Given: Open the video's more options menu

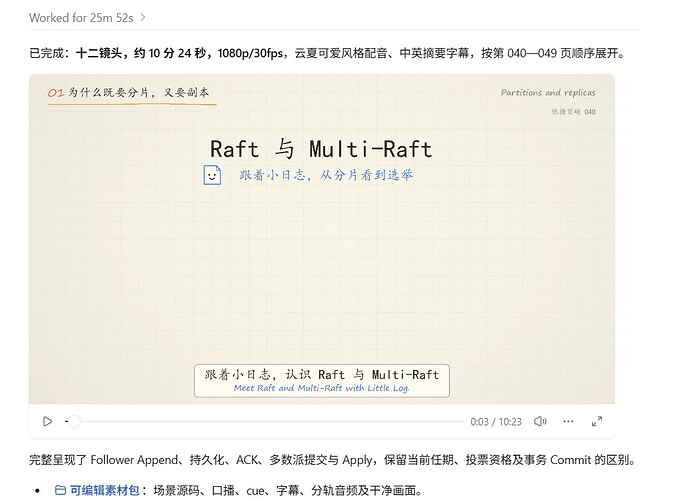Looking at the screenshot, I should 568,422.
